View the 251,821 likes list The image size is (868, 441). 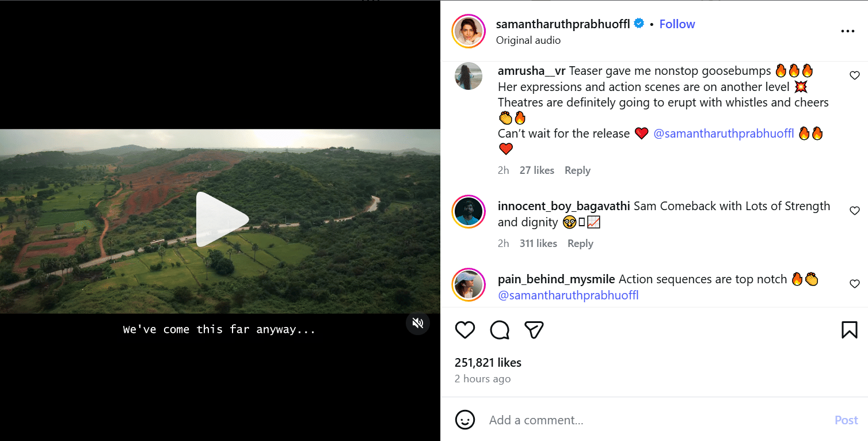(488, 363)
